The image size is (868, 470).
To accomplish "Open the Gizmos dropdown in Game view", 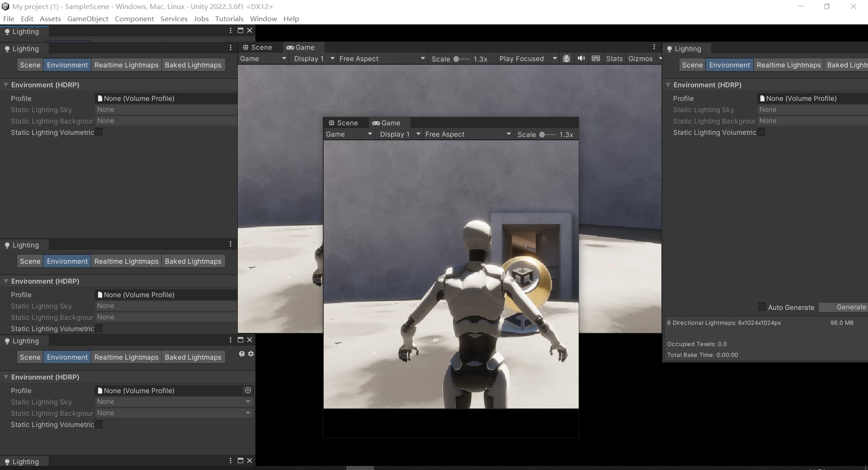I will click(644, 58).
